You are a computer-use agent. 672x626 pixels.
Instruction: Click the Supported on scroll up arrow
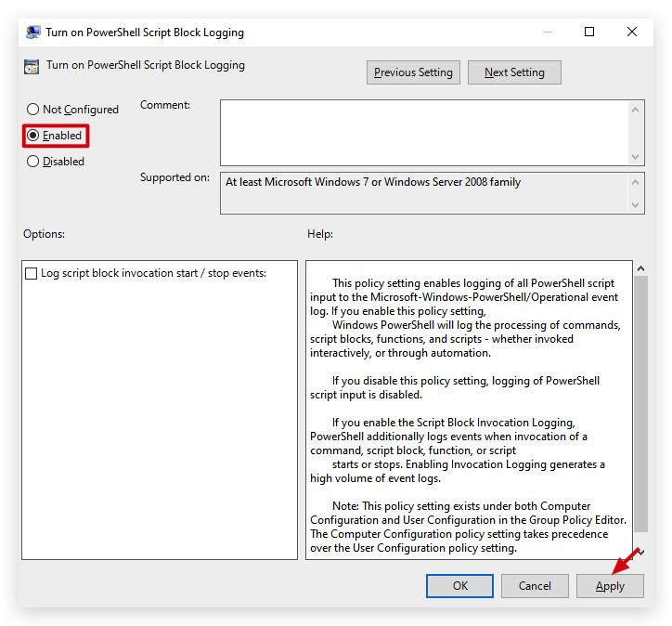[635, 182]
